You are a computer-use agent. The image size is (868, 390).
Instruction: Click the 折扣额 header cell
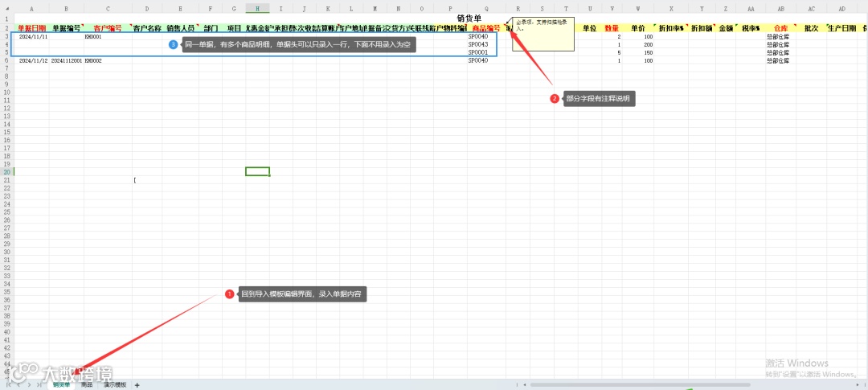coord(702,27)
